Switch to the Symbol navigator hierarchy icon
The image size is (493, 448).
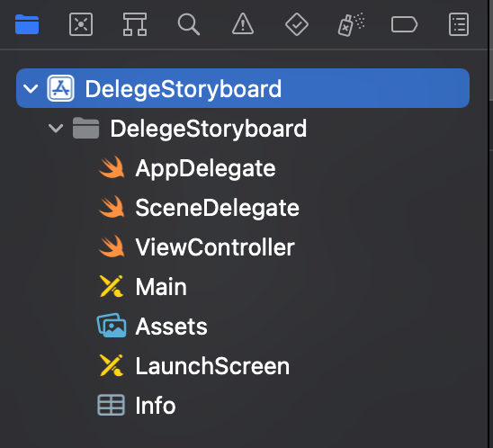[x=135, y=24]
